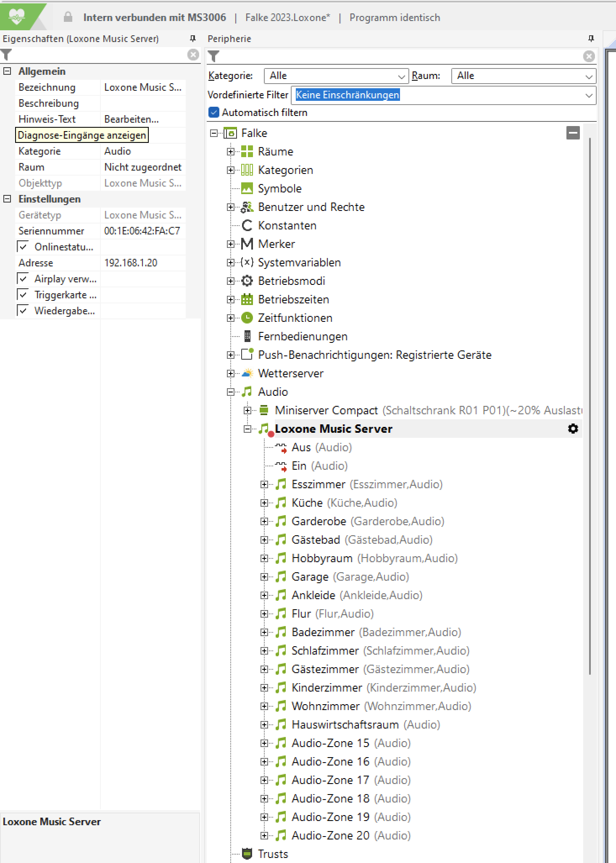Image resolution: width=616 pixels, height=863 pixels.
Task: Click the Betriebsmodi gear icon
Action: click(x=247, y=281)
